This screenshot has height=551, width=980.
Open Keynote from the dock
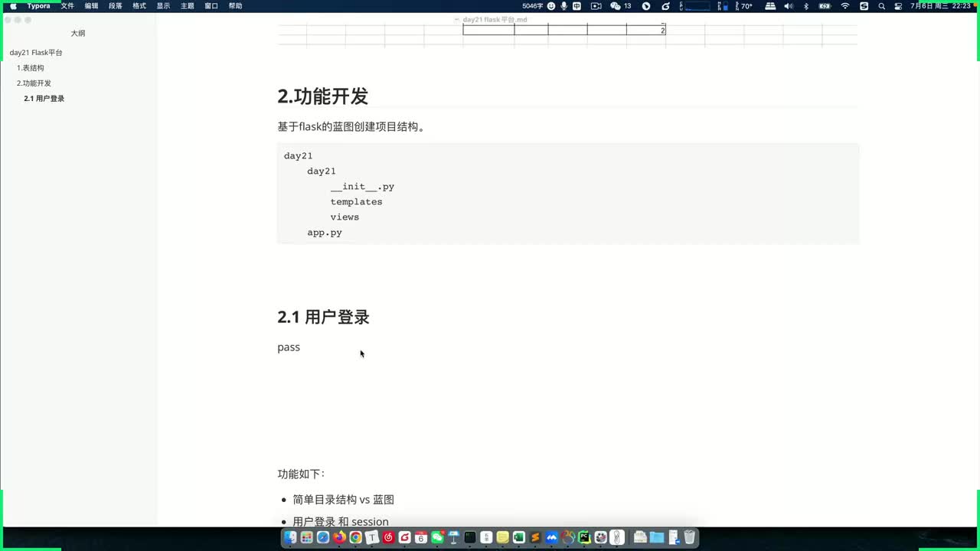pos(453,537)
